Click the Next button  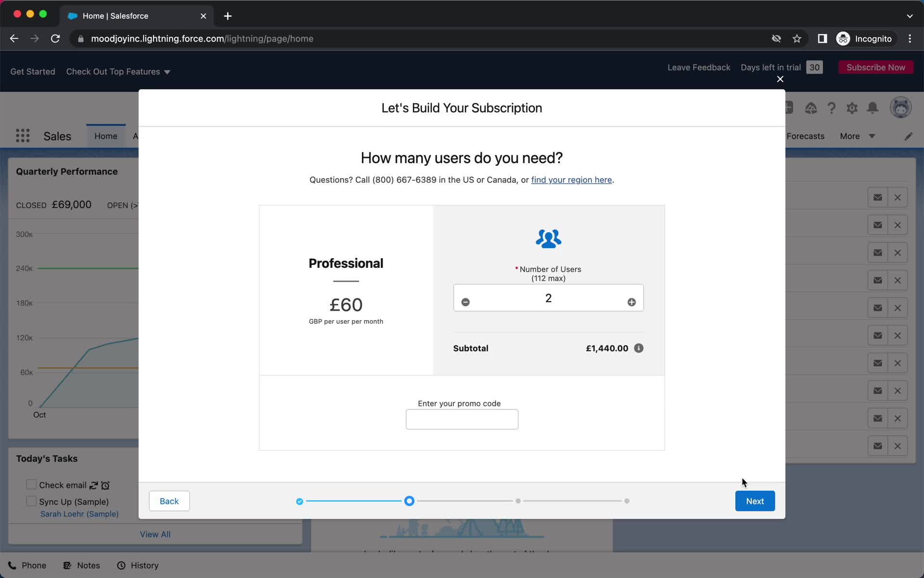755,501
